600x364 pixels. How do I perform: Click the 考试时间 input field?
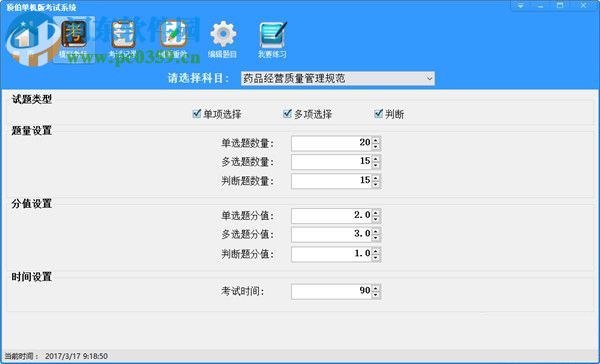331,291
